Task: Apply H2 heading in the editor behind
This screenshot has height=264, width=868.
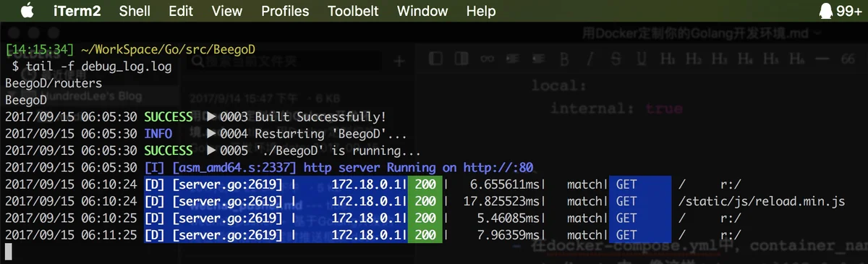Action: point(694,59)
